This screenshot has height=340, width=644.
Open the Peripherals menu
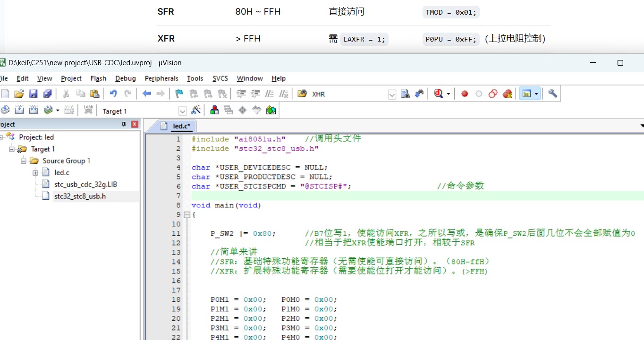(x=161, y=78)
